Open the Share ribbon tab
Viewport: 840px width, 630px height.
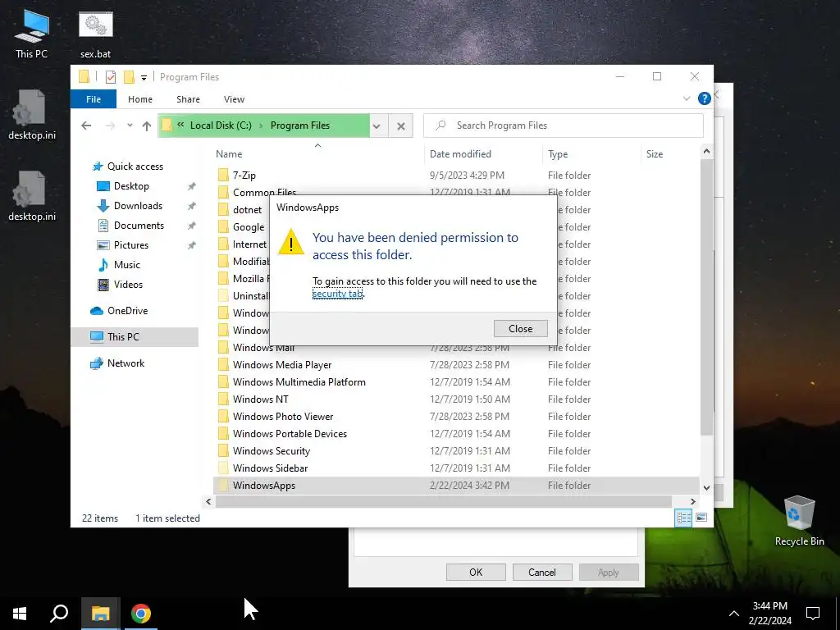point(188,99)
